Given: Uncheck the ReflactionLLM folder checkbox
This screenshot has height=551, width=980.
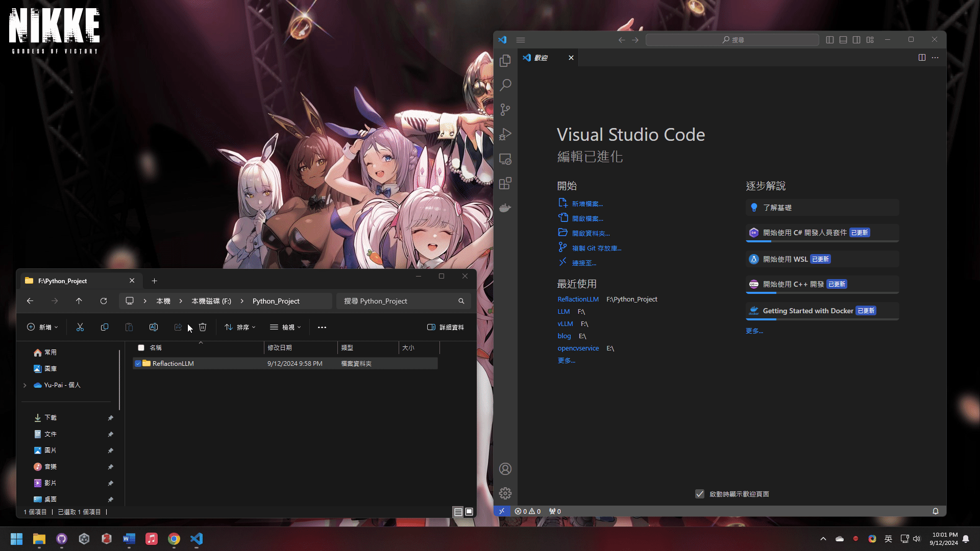Looking at the screenshot, I should (138, 364).
